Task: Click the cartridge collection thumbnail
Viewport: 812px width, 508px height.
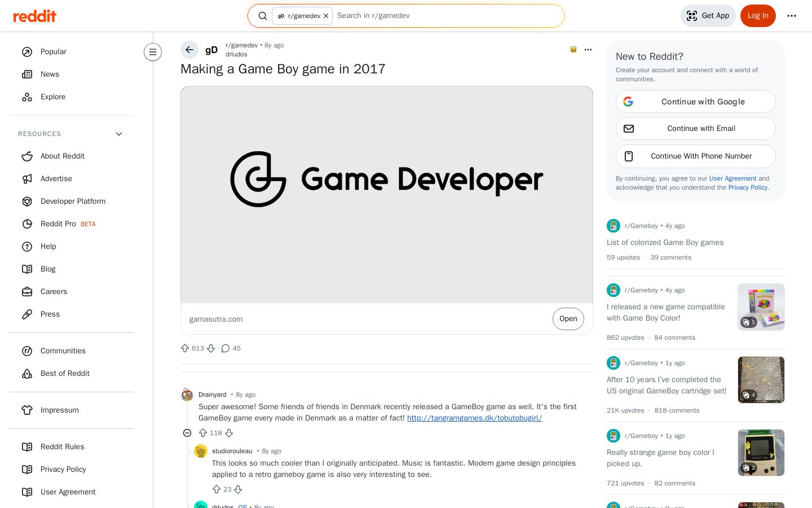Action: click(761, 380)
